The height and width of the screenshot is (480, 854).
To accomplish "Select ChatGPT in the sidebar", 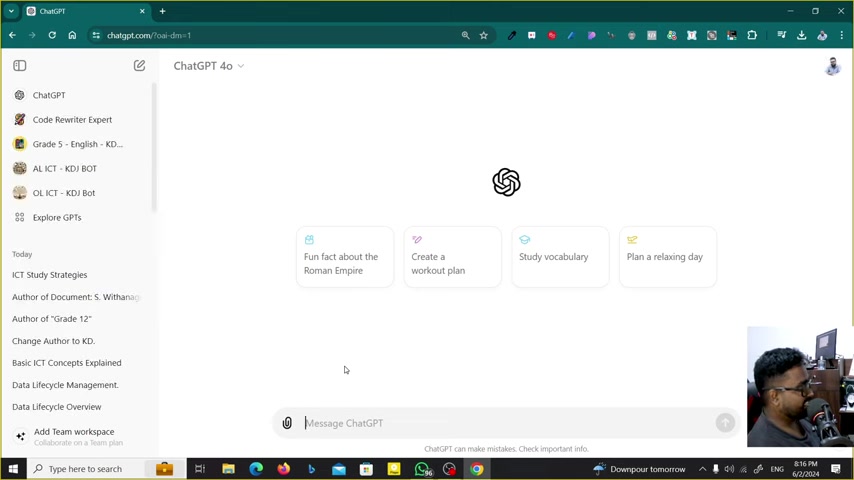I will [x=78, y=95].
